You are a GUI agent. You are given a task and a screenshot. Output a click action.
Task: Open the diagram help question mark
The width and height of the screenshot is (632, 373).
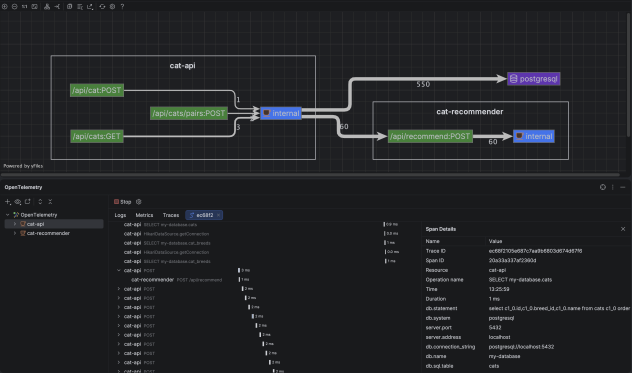pos(123,6)
